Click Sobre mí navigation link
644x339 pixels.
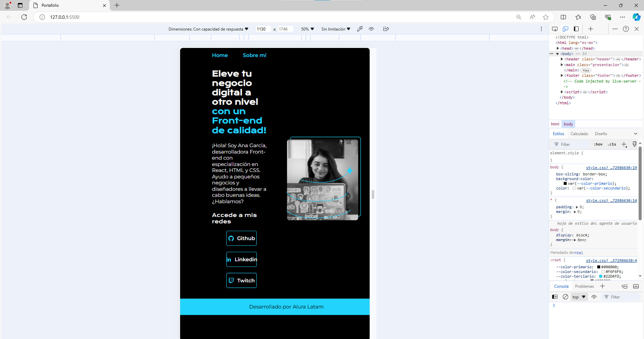click(x=255, y=55)
